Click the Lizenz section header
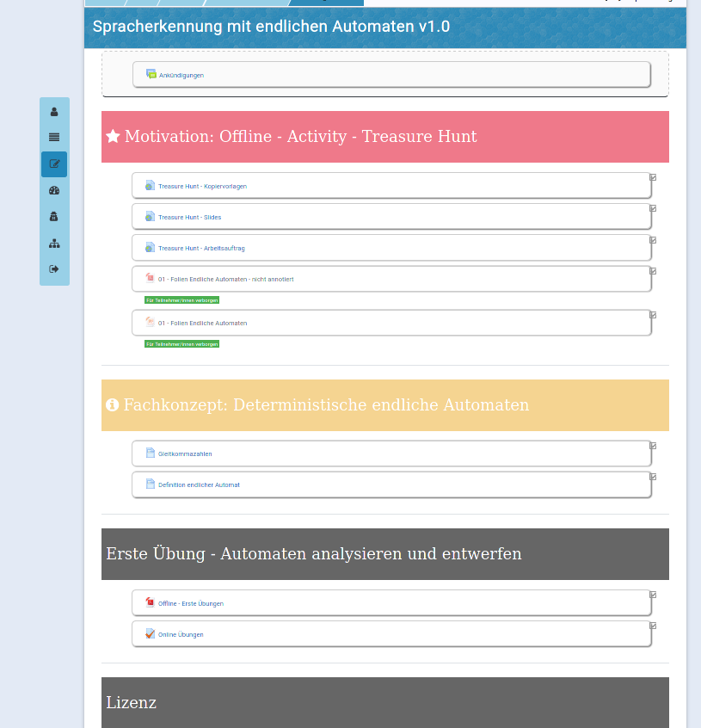701x728 pixels. tap(132, 703)
